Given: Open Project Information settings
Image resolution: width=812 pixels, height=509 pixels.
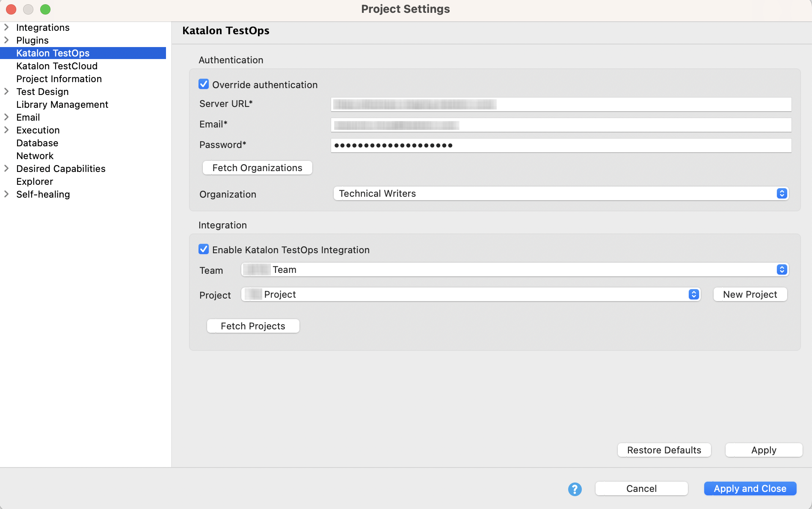Looking at the screenshot, I should pyautogui.click(x=59, y=79).
